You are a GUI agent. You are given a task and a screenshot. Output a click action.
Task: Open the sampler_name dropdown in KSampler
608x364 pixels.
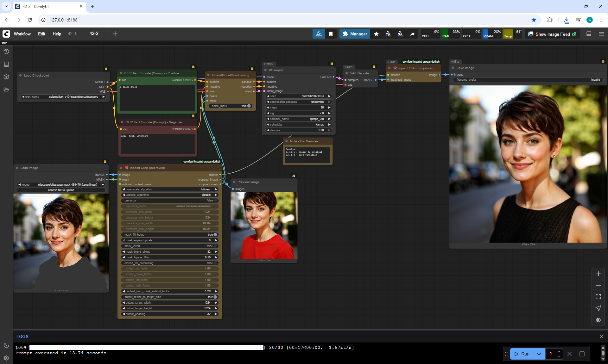pyautogui.click(x=298, y=119)
